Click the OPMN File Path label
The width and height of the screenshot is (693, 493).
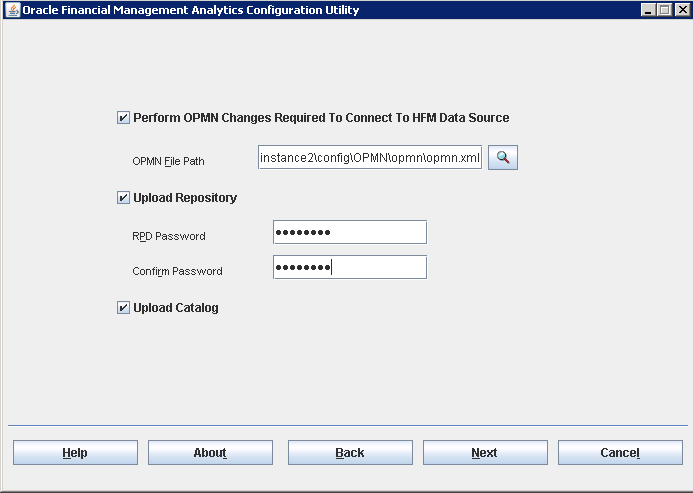[168, 161]
